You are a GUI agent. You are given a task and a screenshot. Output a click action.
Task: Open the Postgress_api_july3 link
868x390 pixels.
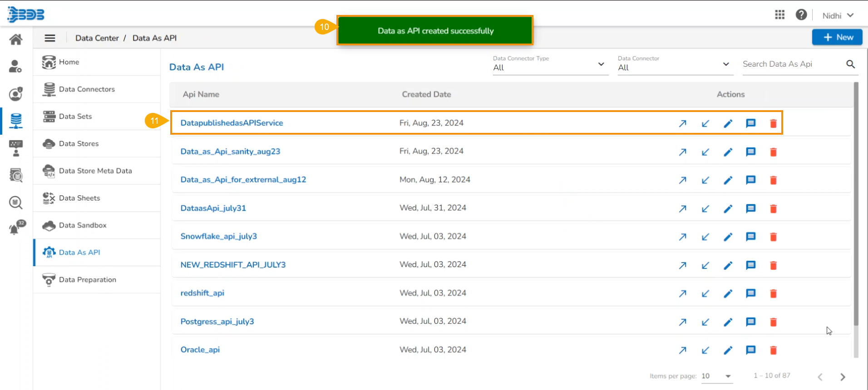(x=217, y=322)
